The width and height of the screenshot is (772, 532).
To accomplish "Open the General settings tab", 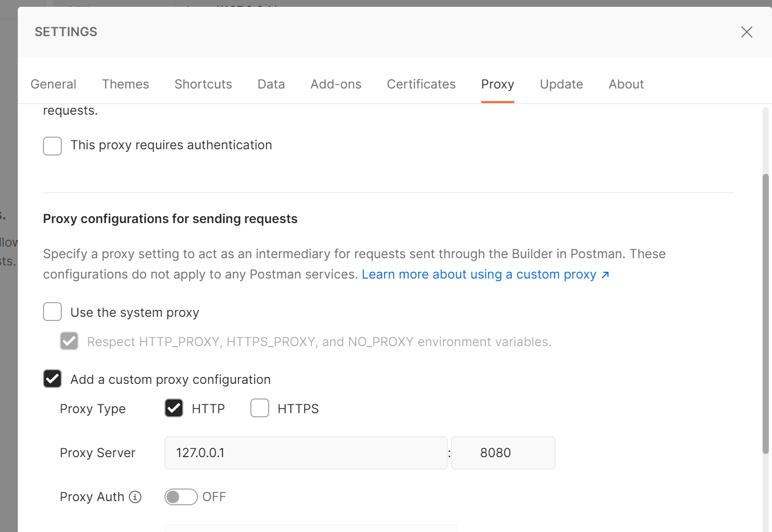I will point(53,84).
